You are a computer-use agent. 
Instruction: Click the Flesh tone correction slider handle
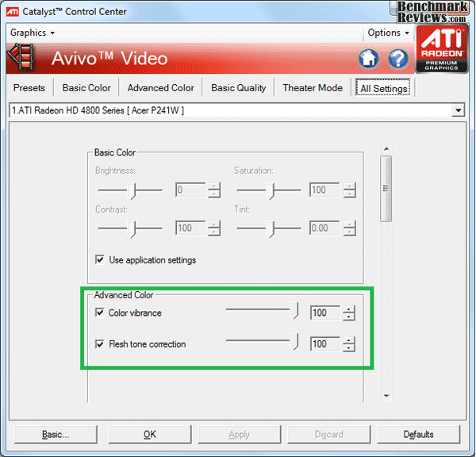pos(294,342)
